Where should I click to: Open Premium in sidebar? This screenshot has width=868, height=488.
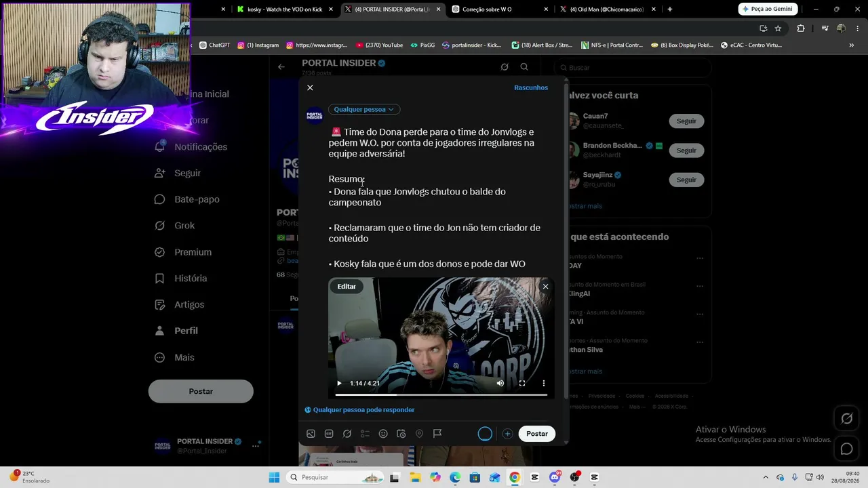click(x=183, y=252)
